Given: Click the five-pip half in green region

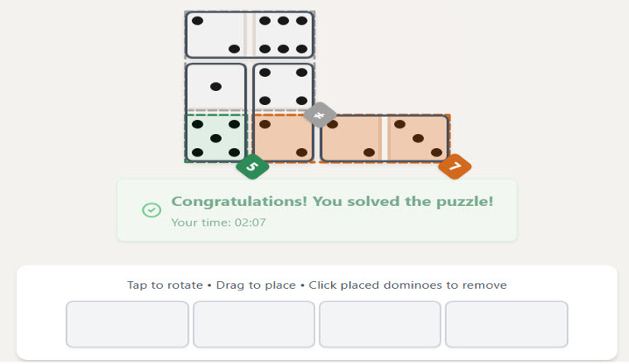Looking at the screenshot, I should point(216,138).
